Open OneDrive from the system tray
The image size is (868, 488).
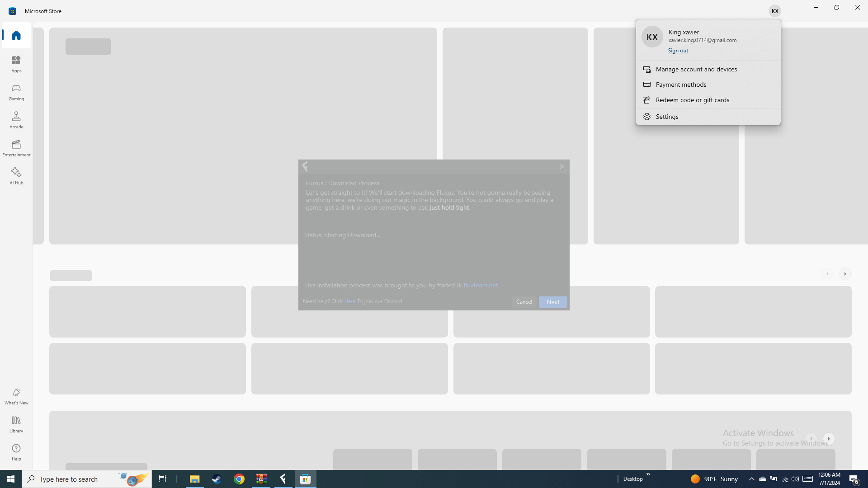pyautogui.click(x=762, y=479)
